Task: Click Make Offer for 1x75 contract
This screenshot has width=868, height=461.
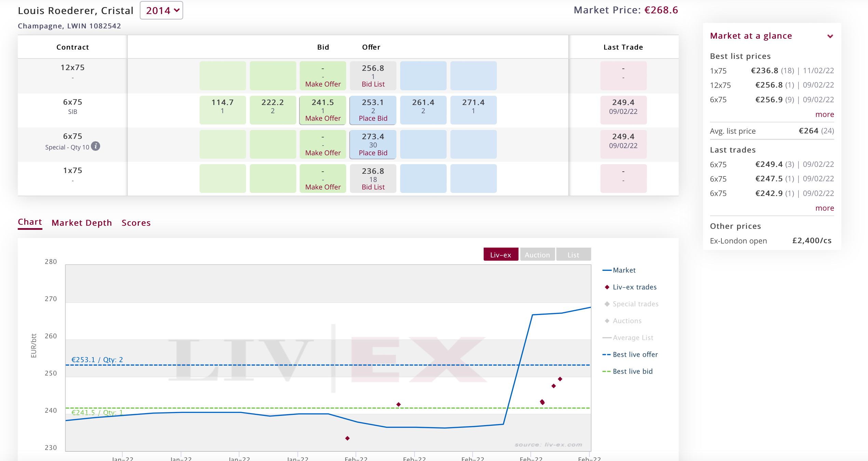Action: [x=323, y=187]
